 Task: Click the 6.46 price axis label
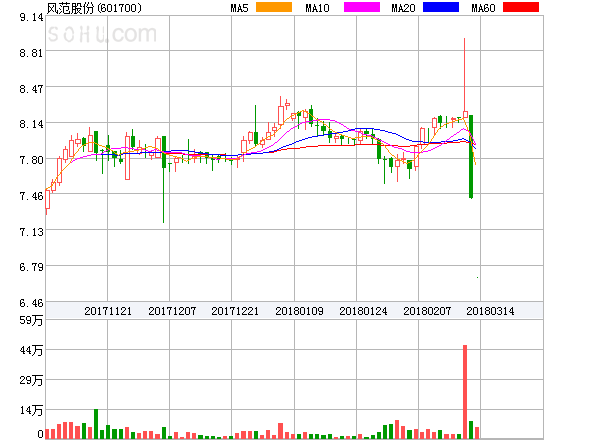pyautogui.click(x=31, y=303)
